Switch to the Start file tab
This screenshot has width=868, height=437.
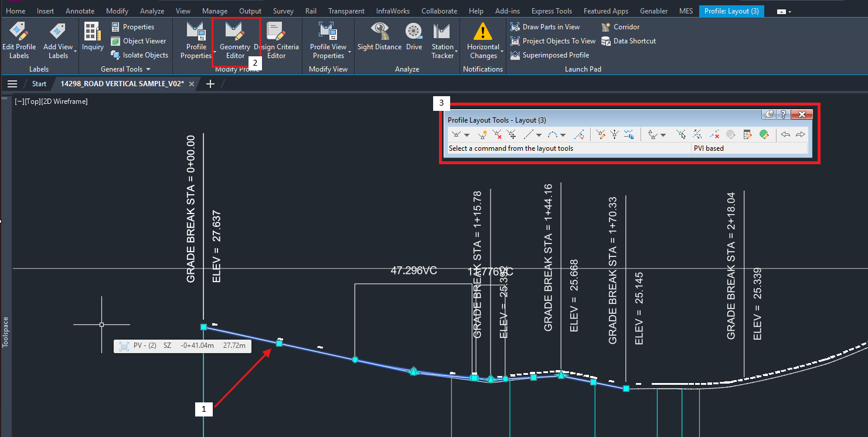click(39, 84)
